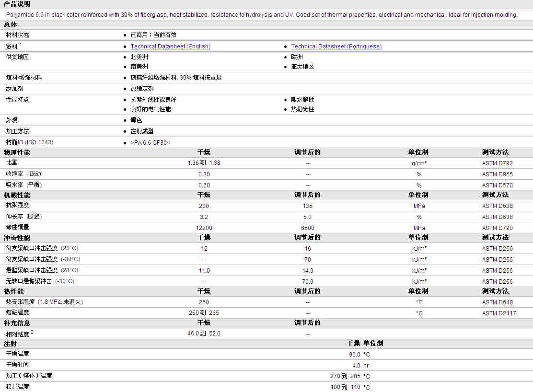Click the '4.0 hr' drying time value

[360, 366]
